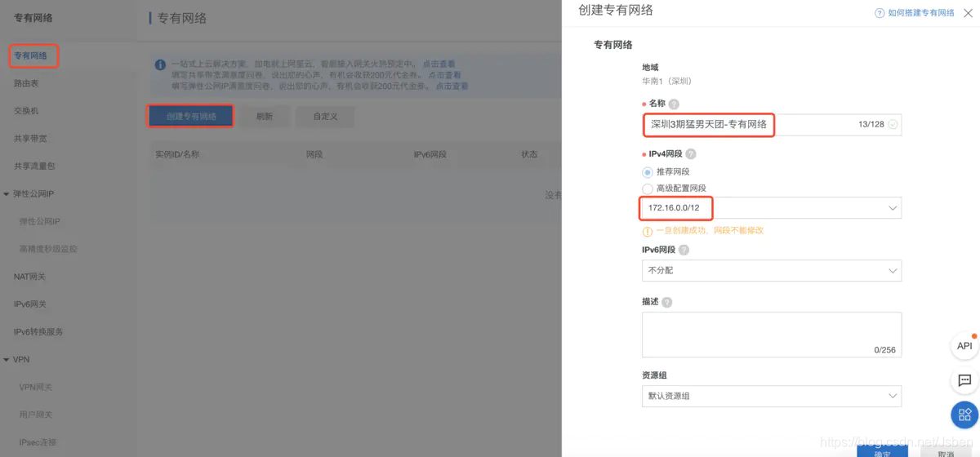
Task: Click the blue info icon in notice banner
Action: [160, 64]
